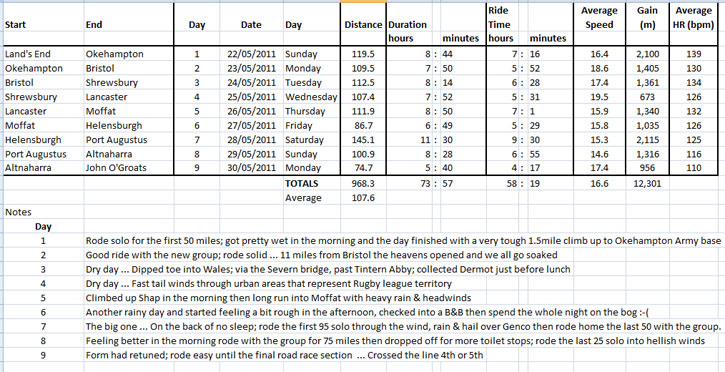Select the Port Augustus start cell

point(43,154)
